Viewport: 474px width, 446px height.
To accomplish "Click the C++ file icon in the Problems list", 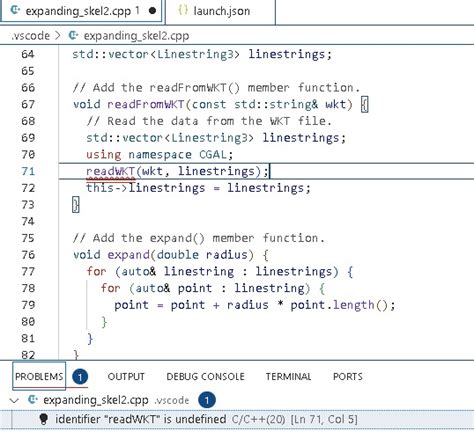I will tap(32, 400).
